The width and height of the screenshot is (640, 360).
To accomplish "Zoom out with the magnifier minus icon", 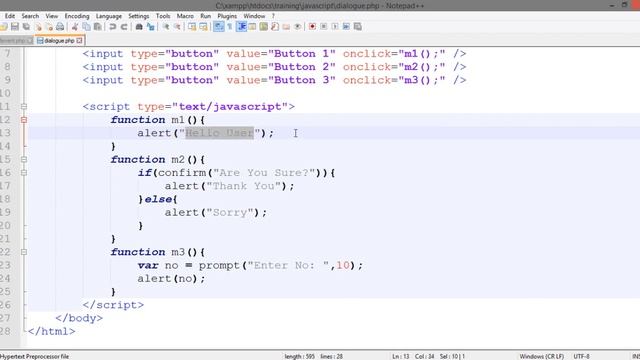I will pyautogui.click(x=177, y=27).
